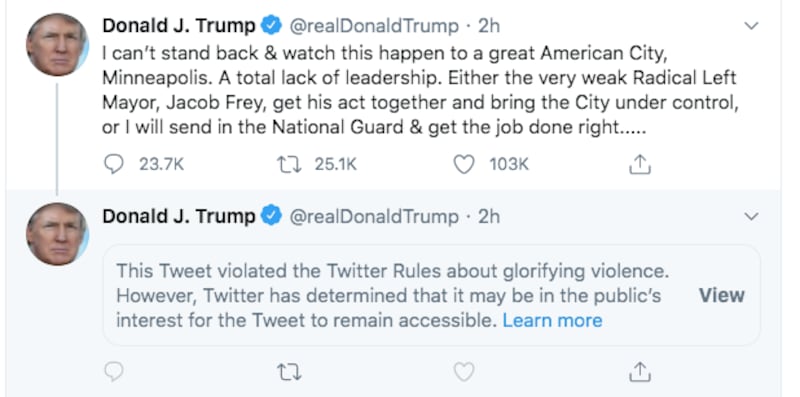Like the hidden rule-violating tweet
This screenshot has width=800, height=397.
coord(464,372)
